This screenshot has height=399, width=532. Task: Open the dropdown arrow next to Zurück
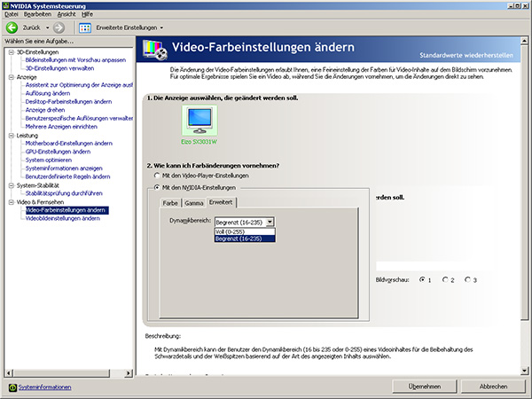click(x=50, y=27)
